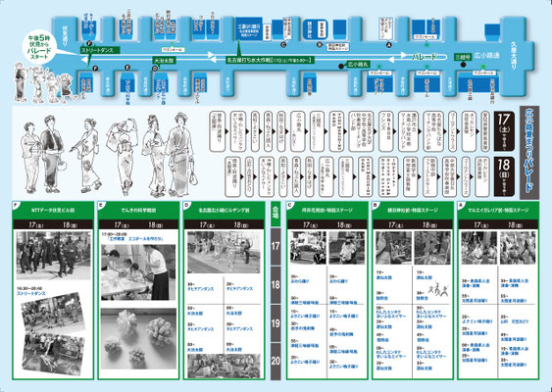This screenshot has width=552, height=392.
Task: Select the 三菱UFJ銀行 building block on map
Action: coord(249,27)
